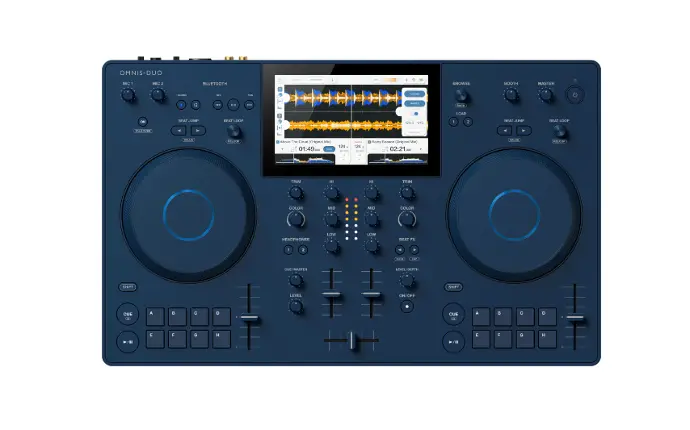This screenshot has height=430, width=690.
Task: Trigger left deck performance pad H
Action: (x=221, y=339)
